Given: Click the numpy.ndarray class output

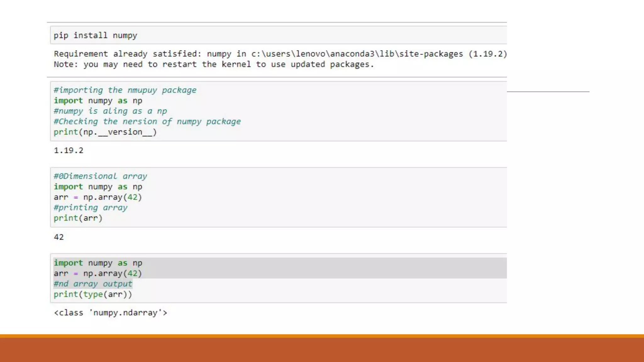Looking at the screenshot, I should point(110,313).
